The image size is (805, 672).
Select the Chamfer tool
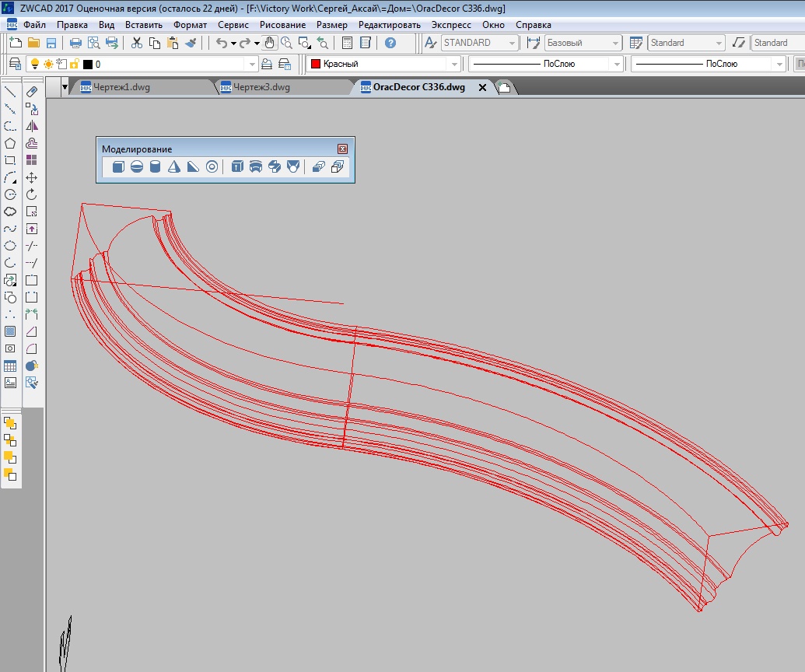click(32, 331)
